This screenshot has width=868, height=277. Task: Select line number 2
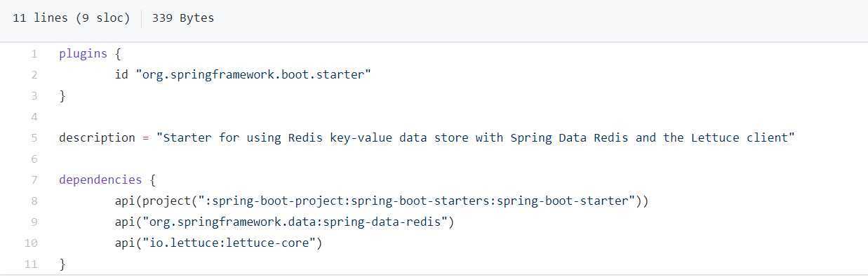pyautogui.click(x=34, y=75)
